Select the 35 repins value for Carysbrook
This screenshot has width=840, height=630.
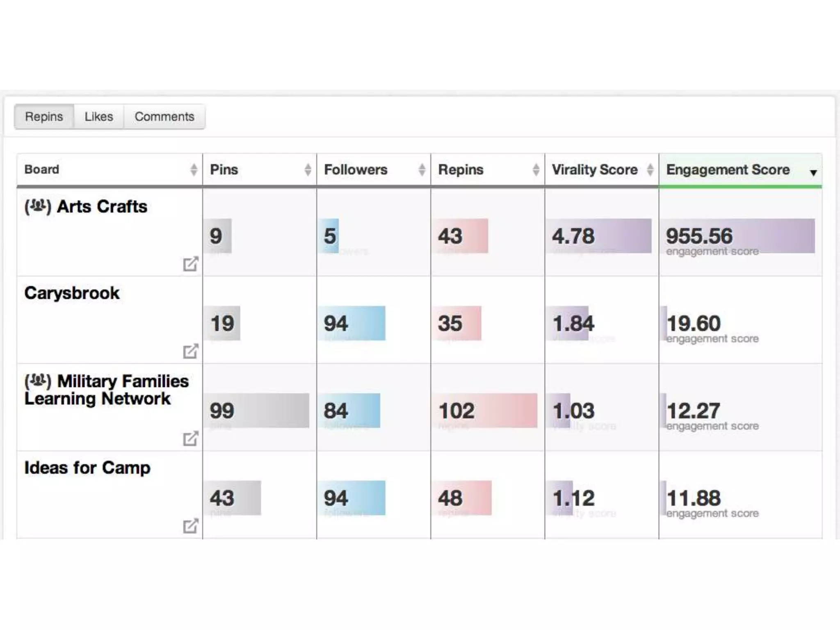coord(450,323)
